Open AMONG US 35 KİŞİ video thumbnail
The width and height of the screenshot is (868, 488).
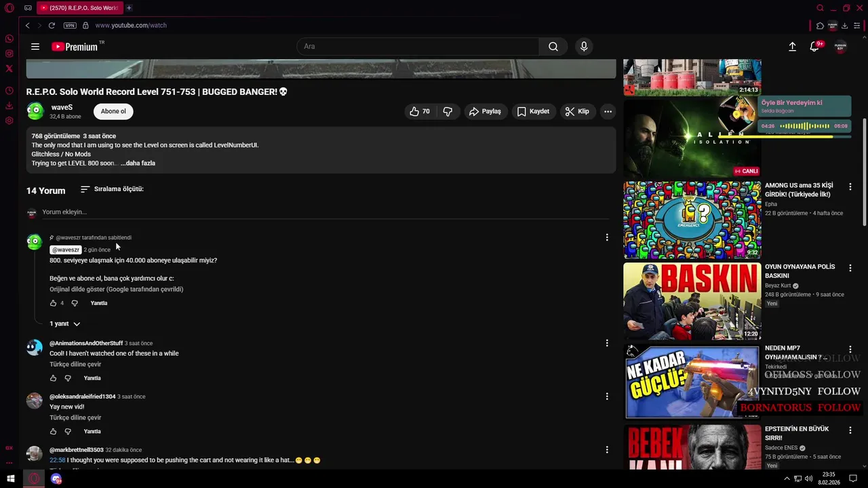point(692,220)
